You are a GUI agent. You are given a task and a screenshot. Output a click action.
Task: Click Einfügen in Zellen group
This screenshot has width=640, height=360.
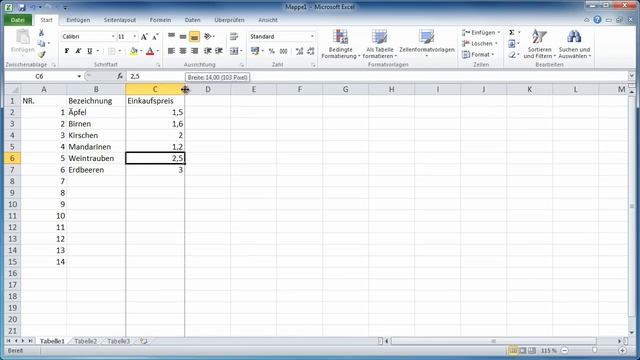pos(481,33)
